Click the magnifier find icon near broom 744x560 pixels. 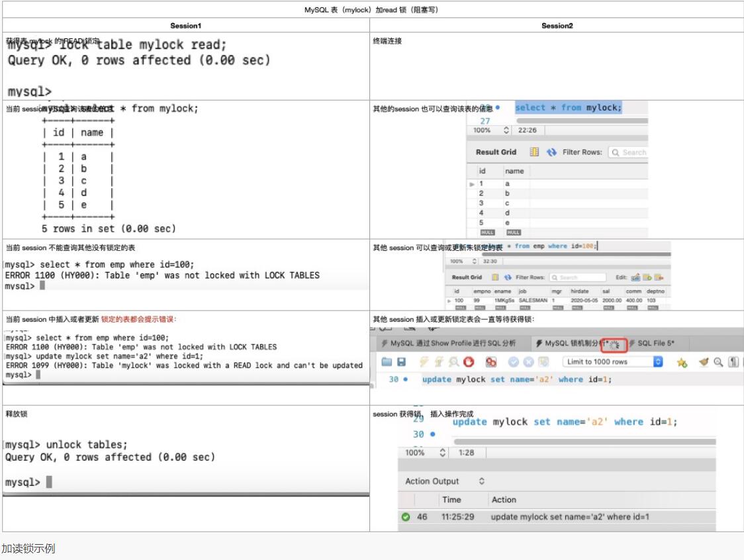click(x=718, y=362)
